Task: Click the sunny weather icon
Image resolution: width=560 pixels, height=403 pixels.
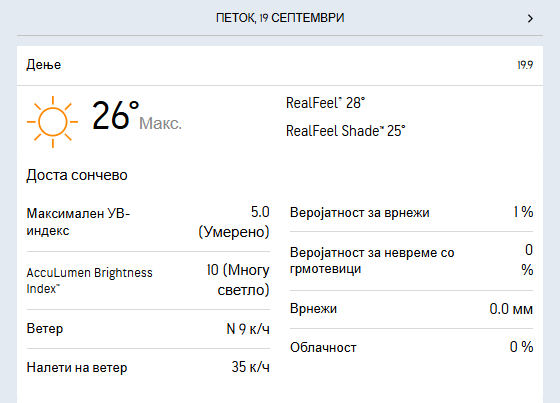Action: tap(52, 122)
